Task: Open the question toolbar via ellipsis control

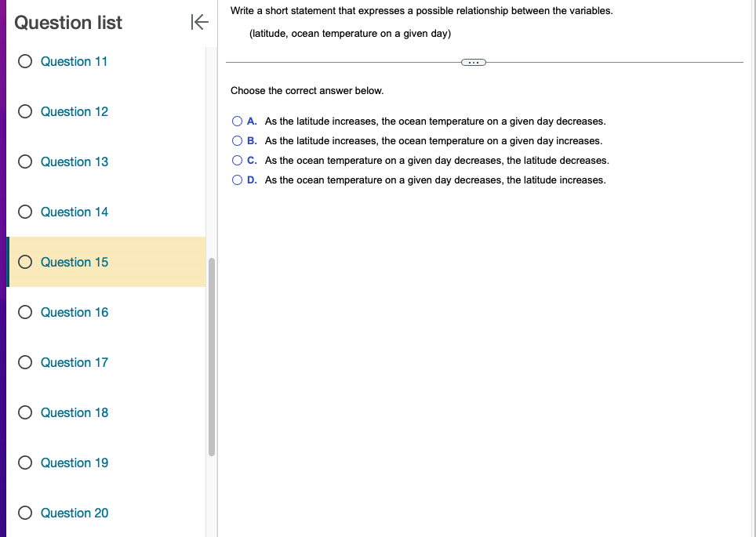Action: tap(473, 61)
